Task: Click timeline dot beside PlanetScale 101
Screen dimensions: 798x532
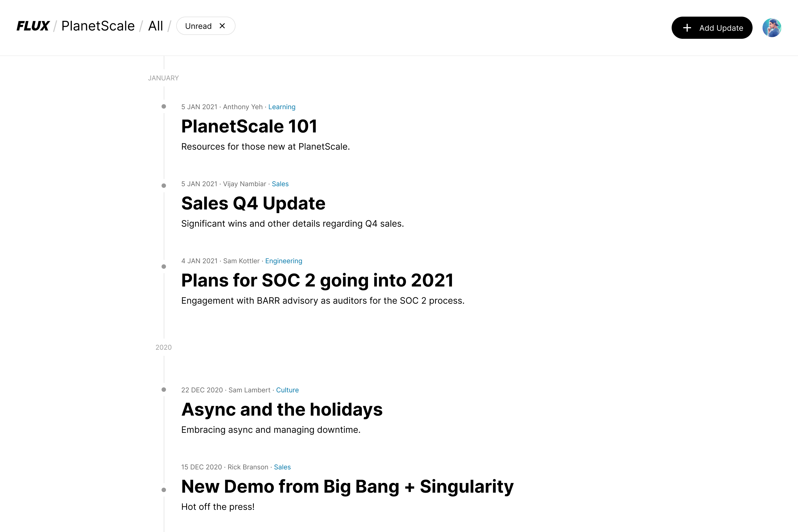Action: click(x=164, y=106)
